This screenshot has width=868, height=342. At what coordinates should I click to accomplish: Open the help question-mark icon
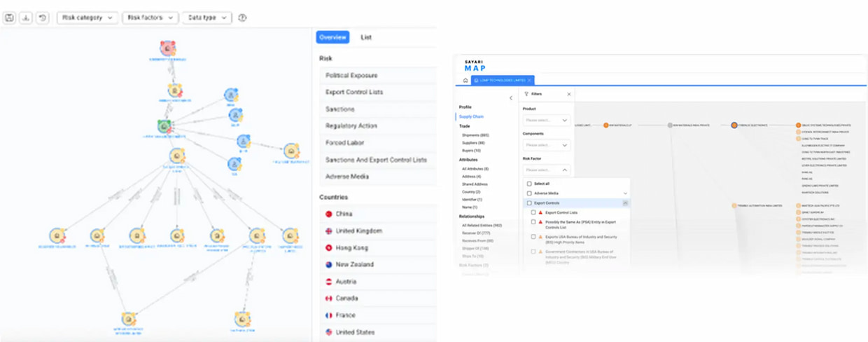click(242, 18)
